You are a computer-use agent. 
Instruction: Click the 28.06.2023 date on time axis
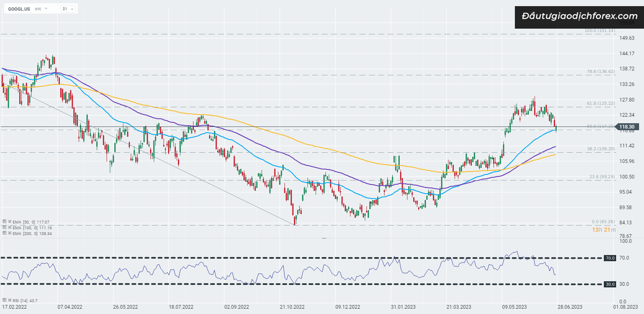pos(570,307)
